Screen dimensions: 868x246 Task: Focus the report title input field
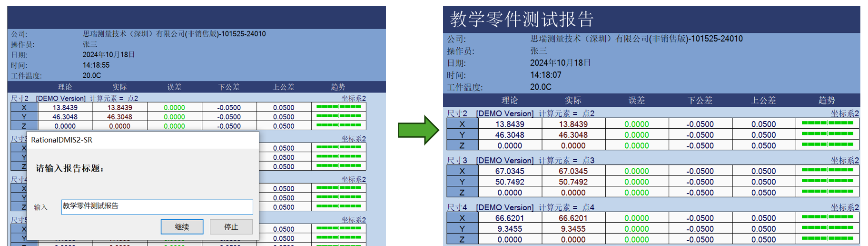pos(157,206)
